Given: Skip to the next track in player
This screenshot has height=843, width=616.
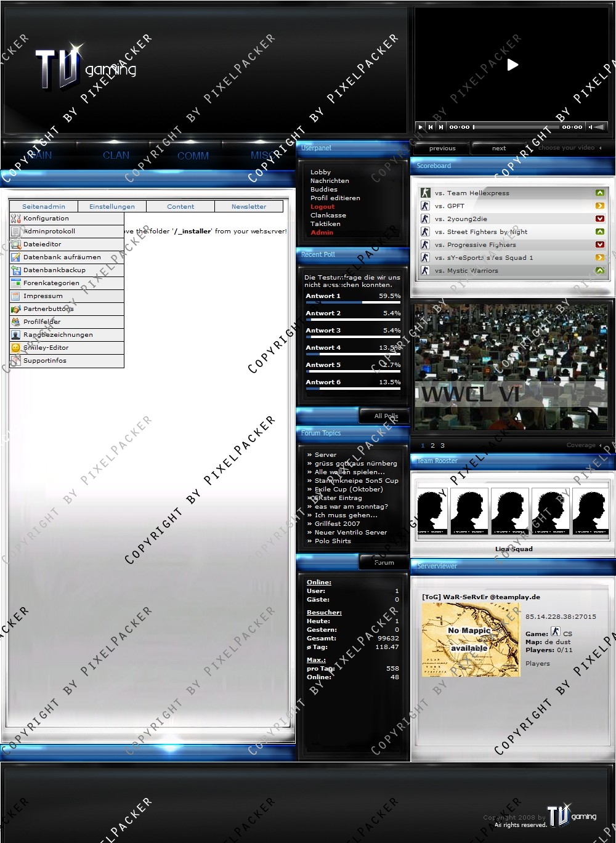Looking at the screenshot, I should [440, 127].
